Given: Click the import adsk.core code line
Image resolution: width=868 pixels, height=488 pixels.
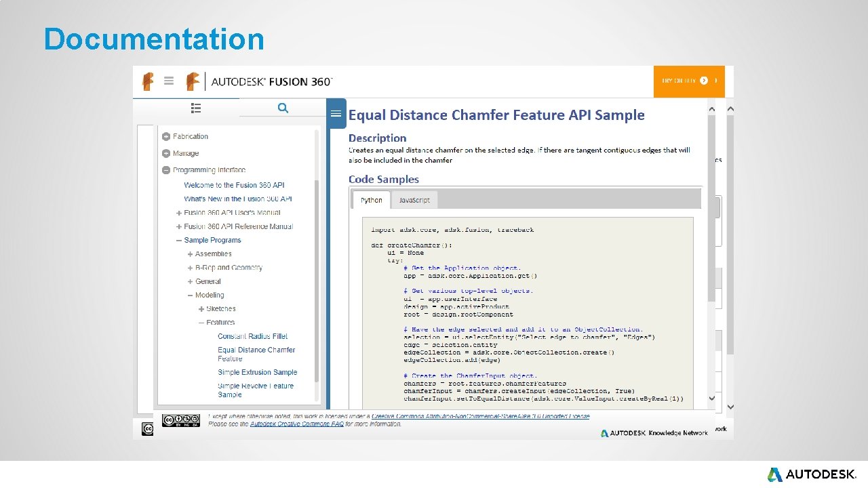Looking at the screenshot, I should (452, 230).
